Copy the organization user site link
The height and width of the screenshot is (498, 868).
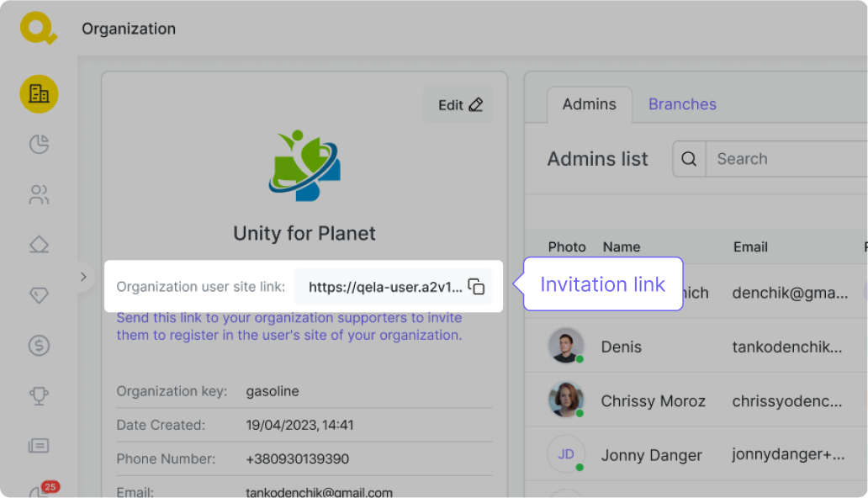[476, 287]
